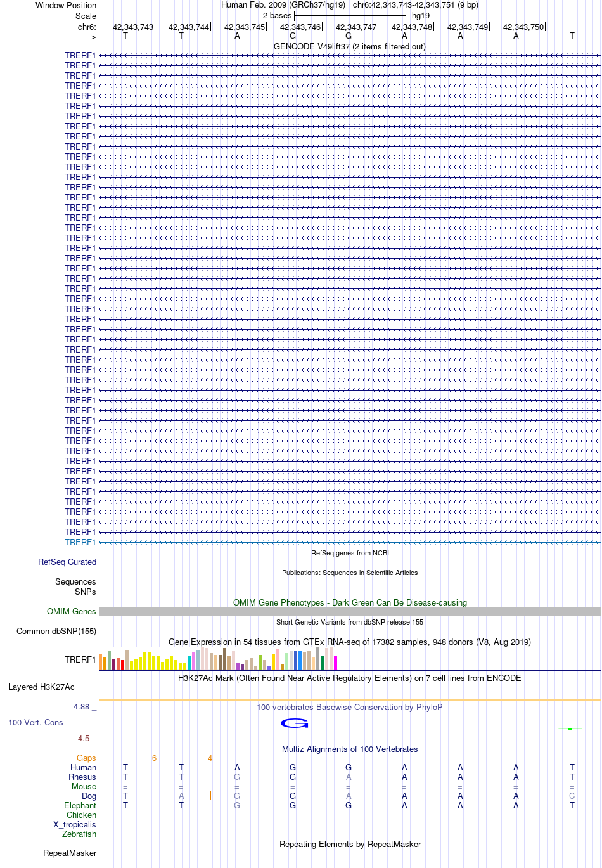Click the 100 Vert. Cons track label
Viewport: 602px width, 868px height.
[35, 723]
